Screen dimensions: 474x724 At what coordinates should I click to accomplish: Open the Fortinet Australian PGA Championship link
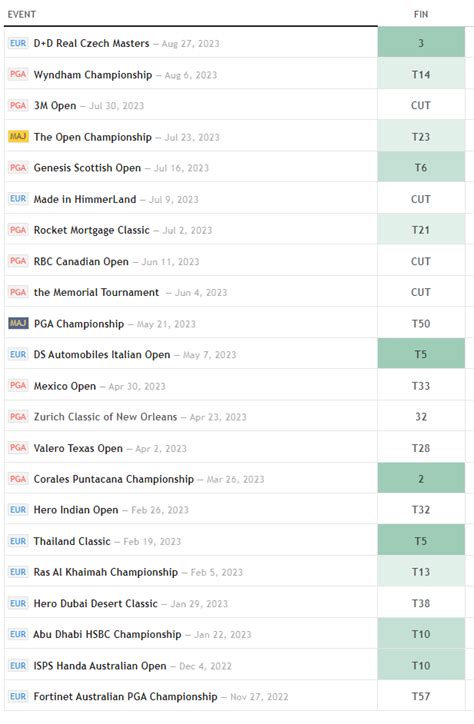[126, 697]
